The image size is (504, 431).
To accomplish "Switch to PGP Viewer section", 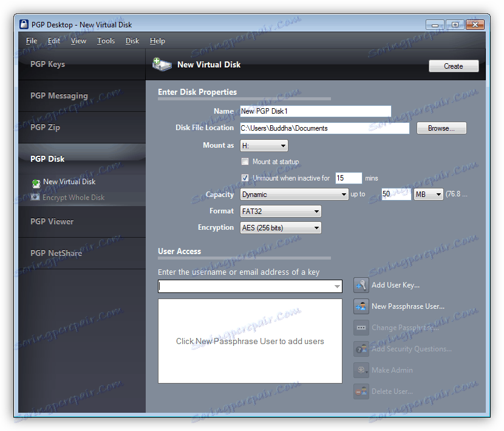I will (x=82, y=221).
